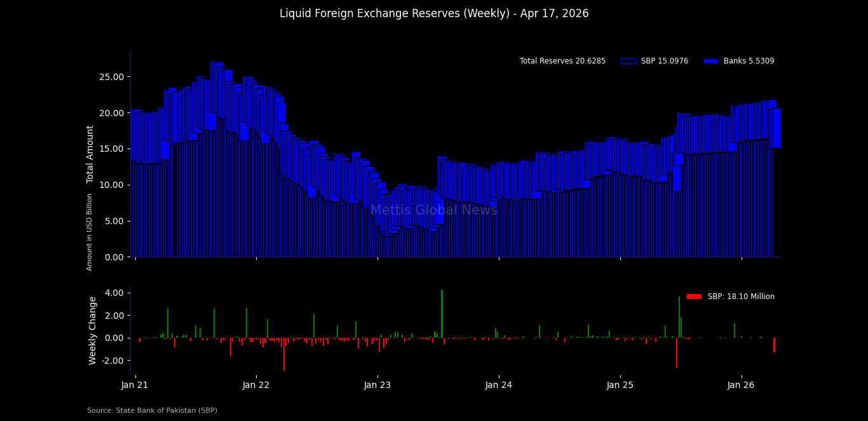Select the Jan 24 x-axis label
868x421 pixels.
(x=499, y=385)
